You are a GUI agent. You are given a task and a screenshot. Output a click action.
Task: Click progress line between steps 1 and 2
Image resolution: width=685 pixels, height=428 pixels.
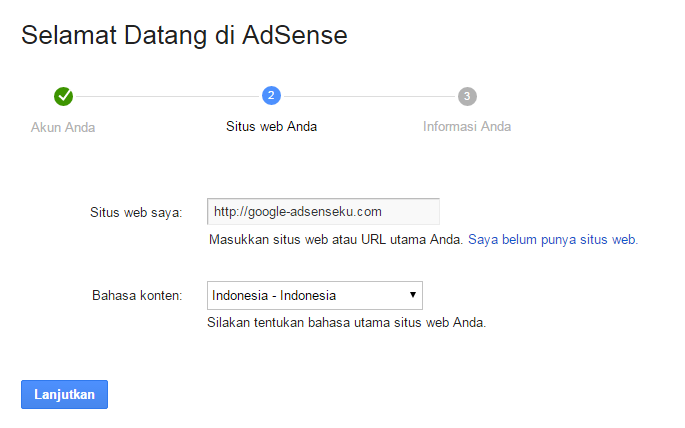click(167, 96)
